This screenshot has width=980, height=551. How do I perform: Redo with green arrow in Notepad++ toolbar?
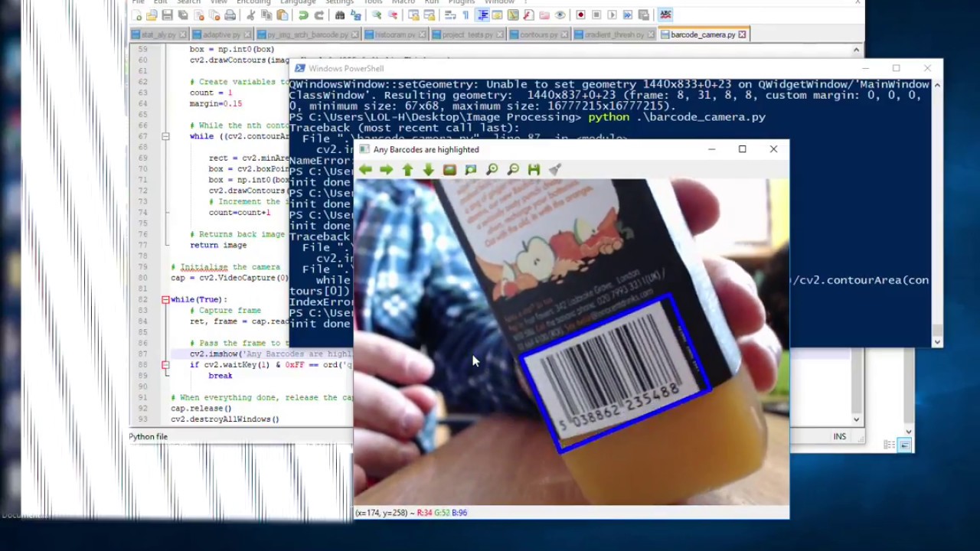click(318, 15)
